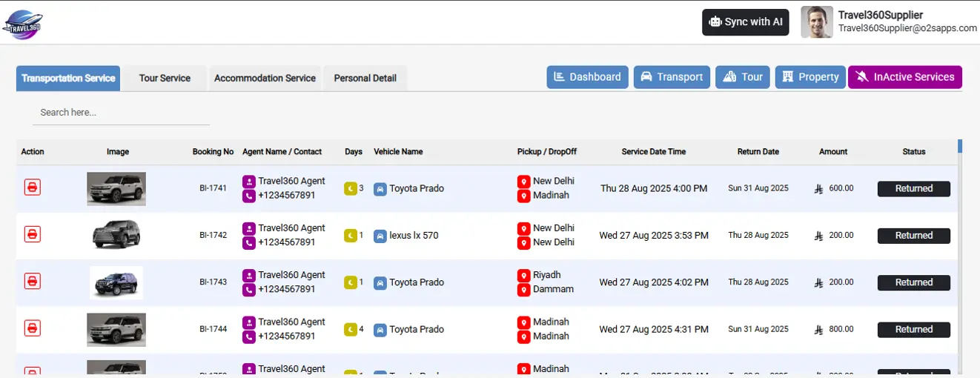
Task: Click booking number BI-1742
Action: 213,235
